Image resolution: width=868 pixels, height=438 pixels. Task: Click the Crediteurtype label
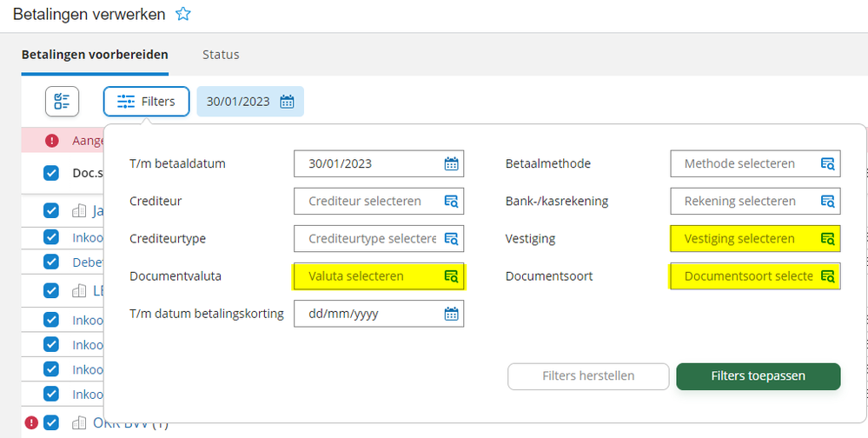tap(168, 239)
